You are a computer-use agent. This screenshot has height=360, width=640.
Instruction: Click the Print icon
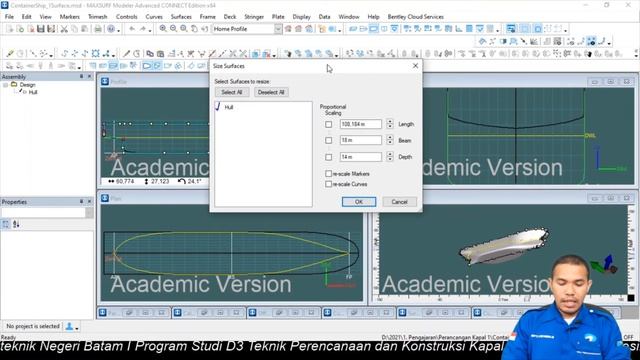[98, 29]
